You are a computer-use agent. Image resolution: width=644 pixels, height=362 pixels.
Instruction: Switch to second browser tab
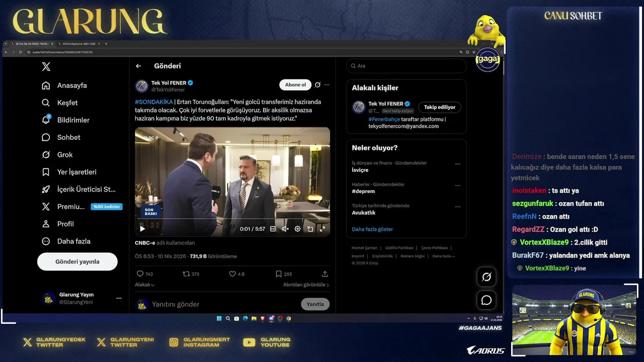point(79,44)
